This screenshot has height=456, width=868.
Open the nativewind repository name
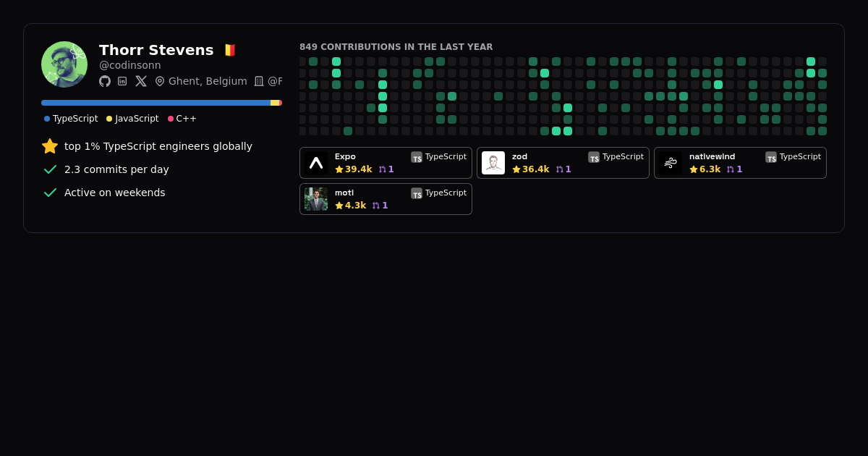(x=712, y=156)
